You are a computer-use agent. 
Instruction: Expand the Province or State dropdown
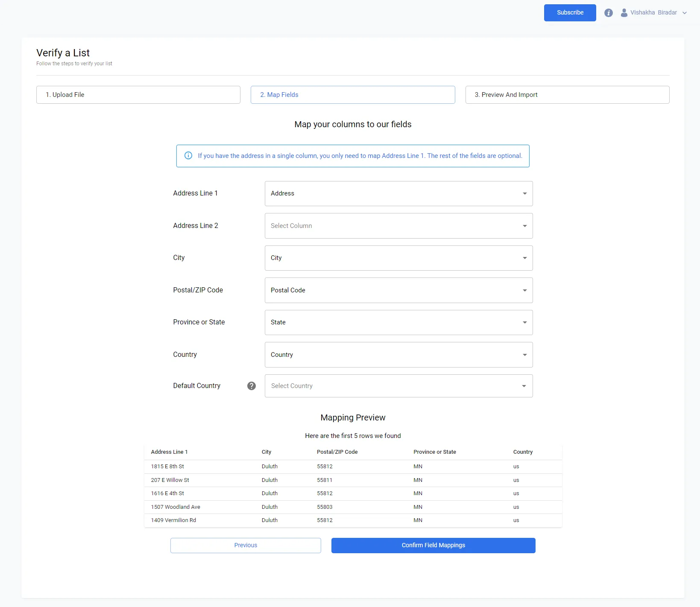pos(398,322)
